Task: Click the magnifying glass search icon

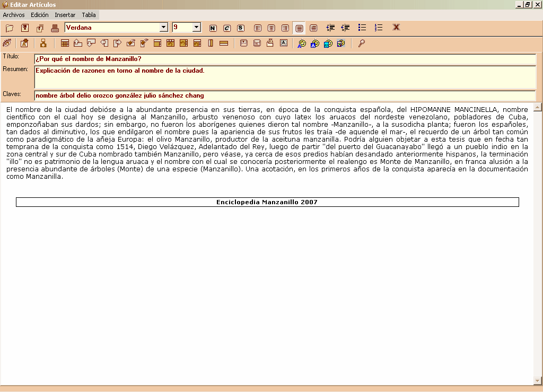Action: coord(362,43)
